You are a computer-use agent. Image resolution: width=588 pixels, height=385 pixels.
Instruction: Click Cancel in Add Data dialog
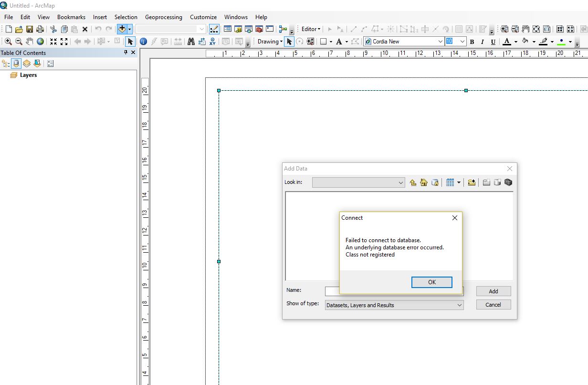point(493,305)
